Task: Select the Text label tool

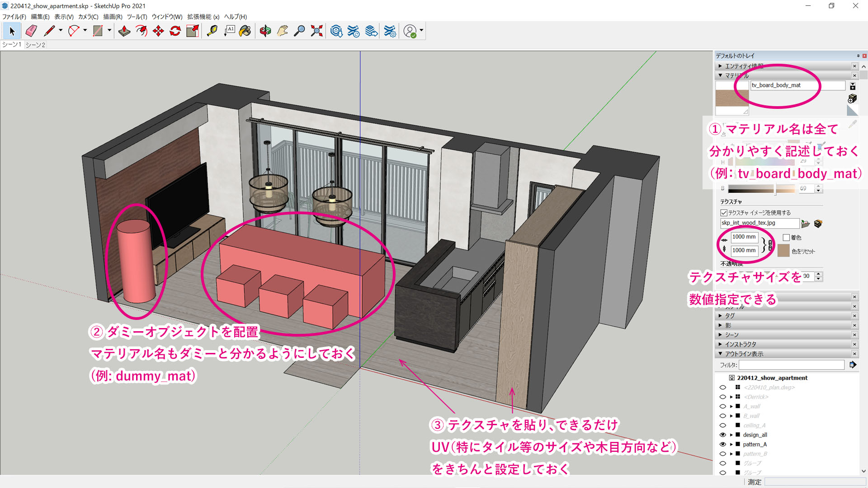Action: (x=229, y=31)
